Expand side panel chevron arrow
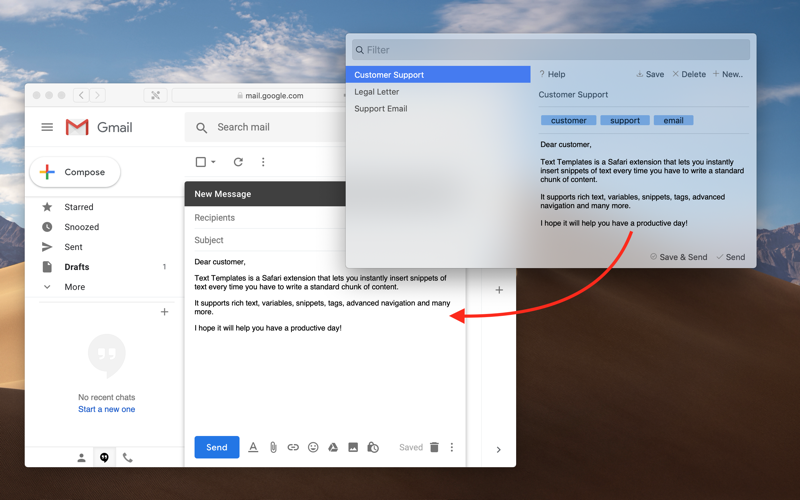Screen dimensions: 800x500 (x=498, y=449)
